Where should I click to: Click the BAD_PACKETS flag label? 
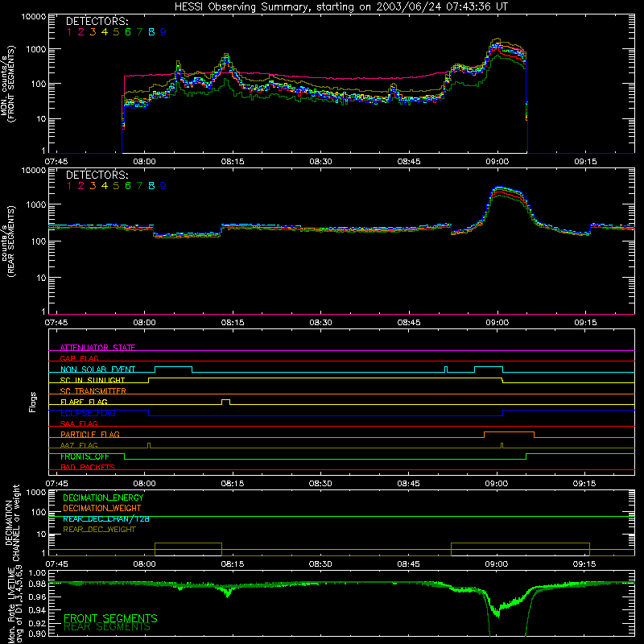point(88,467)
